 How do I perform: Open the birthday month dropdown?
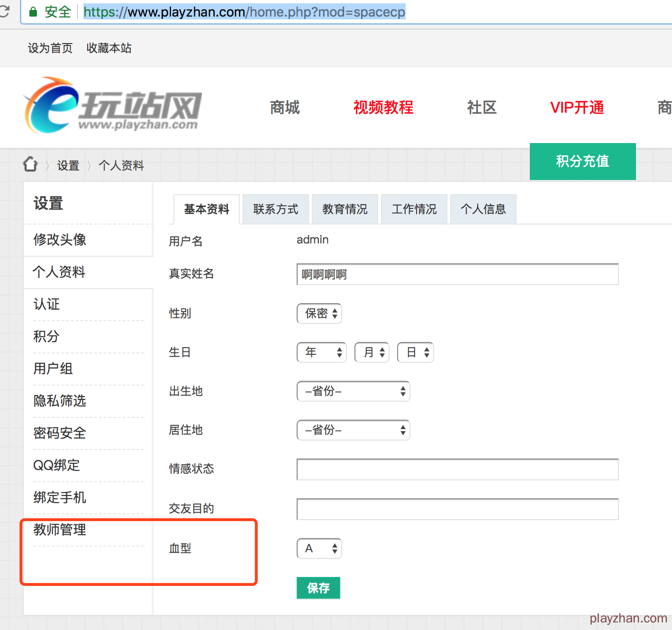372,352
